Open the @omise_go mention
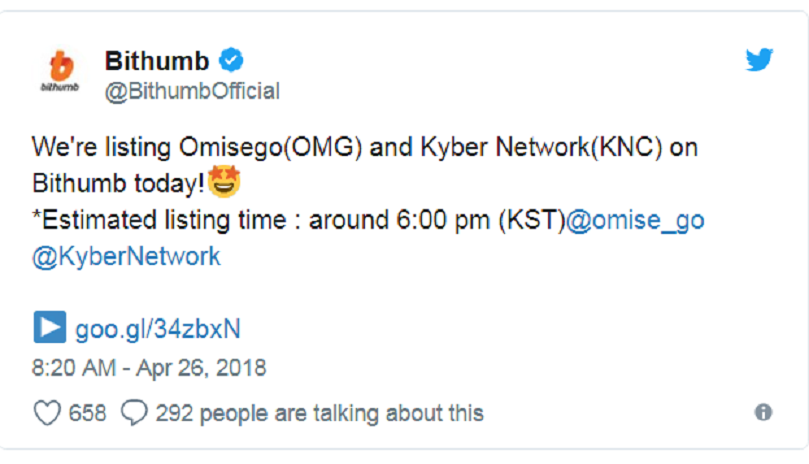 tap(635, 220)
